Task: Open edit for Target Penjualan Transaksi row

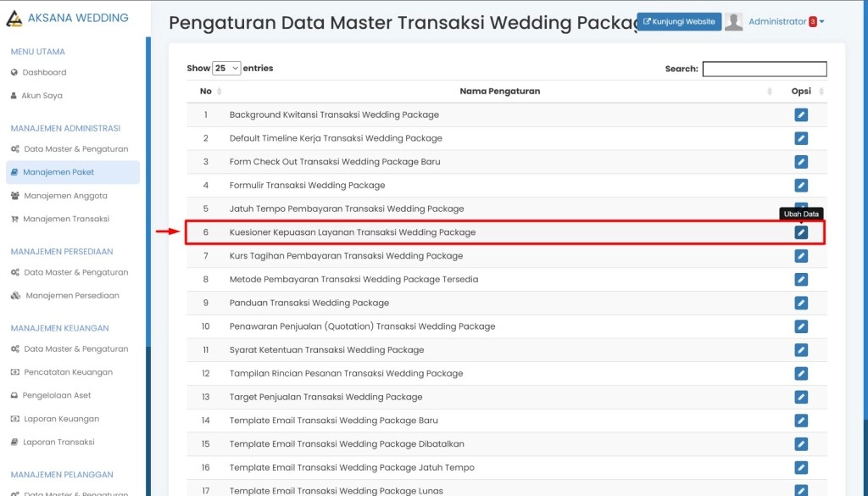Action: coord(801,397)
